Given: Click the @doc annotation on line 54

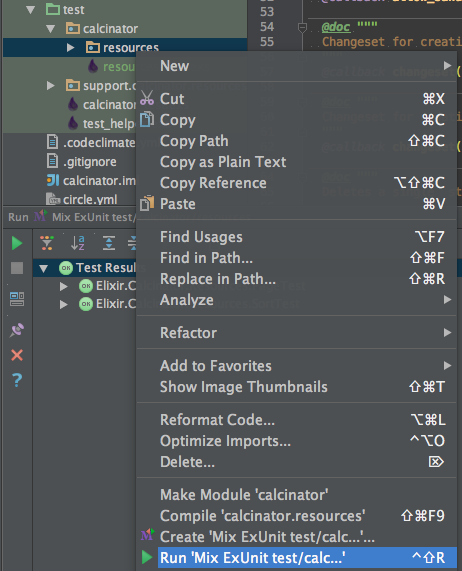Looking at the screenshot, I should click(336, 27).
